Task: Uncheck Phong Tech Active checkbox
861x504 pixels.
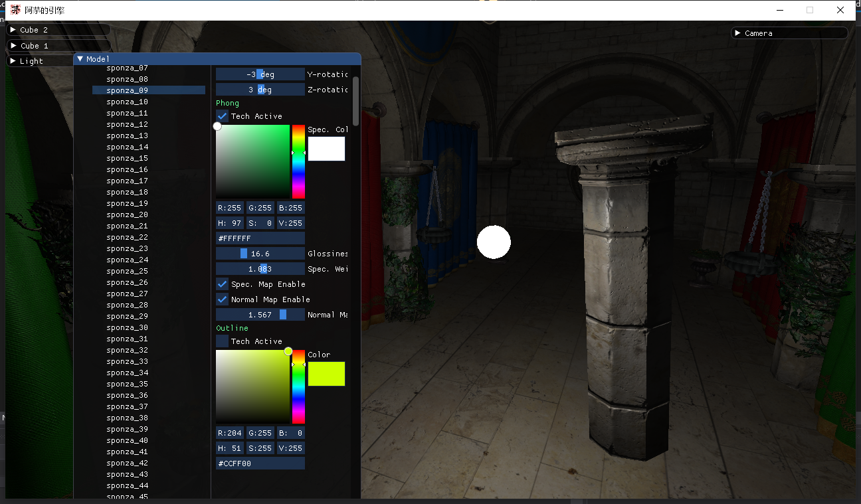Action: [x=223, y=116]
